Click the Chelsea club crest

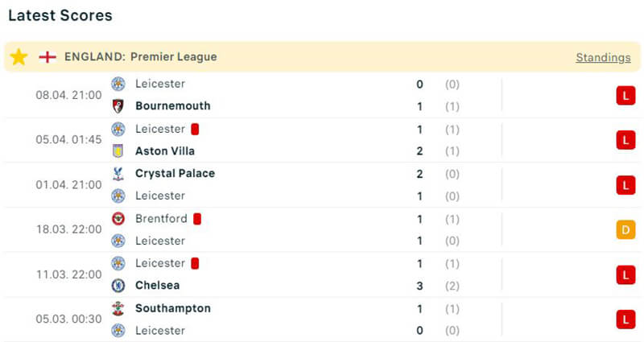[x=118, y=286]
